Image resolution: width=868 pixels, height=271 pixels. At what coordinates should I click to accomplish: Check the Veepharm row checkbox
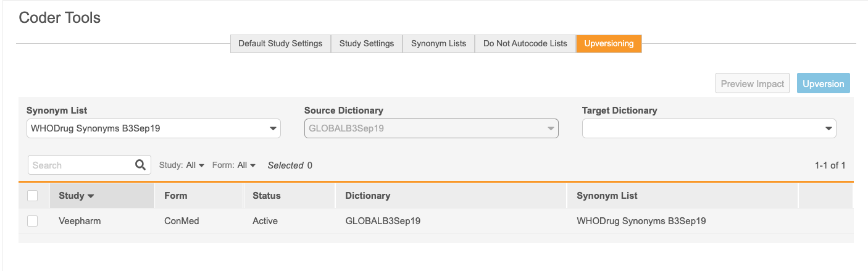pyautogui.click(x=33, y=221)
